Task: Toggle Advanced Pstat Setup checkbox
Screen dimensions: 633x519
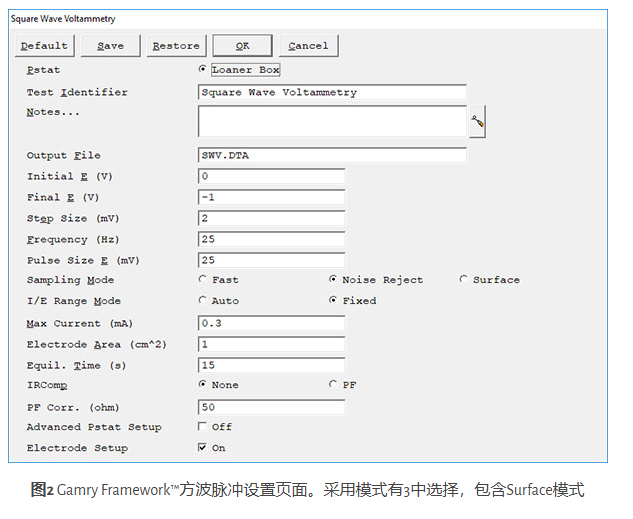Action: click(x=202, y=427)
